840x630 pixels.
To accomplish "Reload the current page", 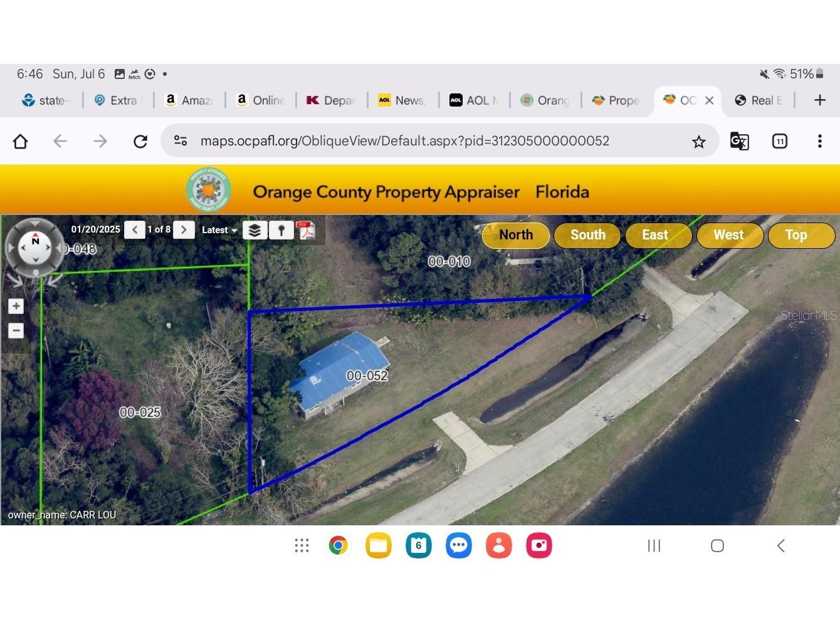I will pyautogui.click(x=140, y=141).
